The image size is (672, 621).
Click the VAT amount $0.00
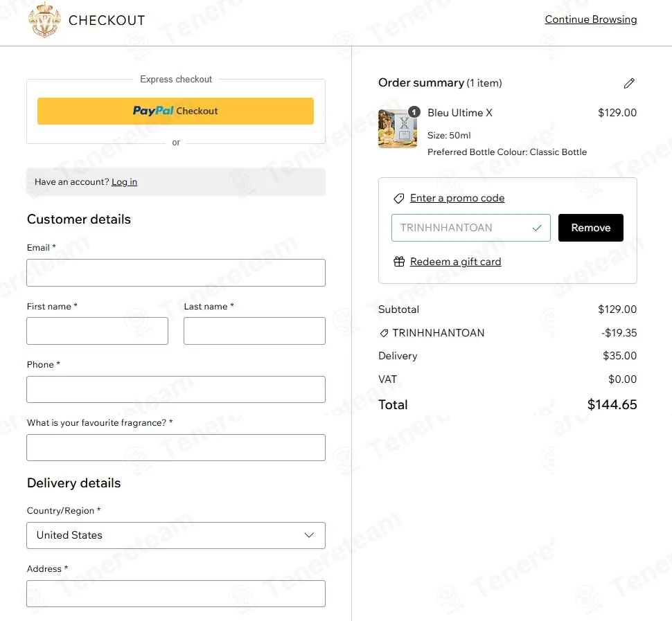coord(622,379)
